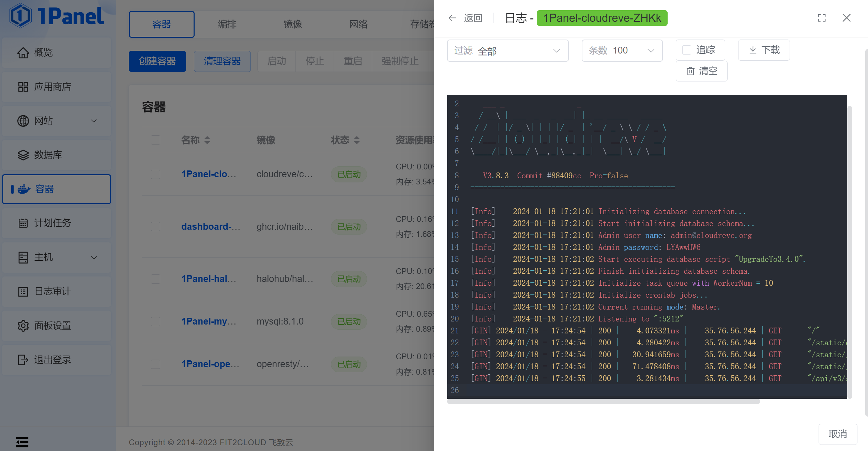Click the trash icon in 清空 button

690,71
